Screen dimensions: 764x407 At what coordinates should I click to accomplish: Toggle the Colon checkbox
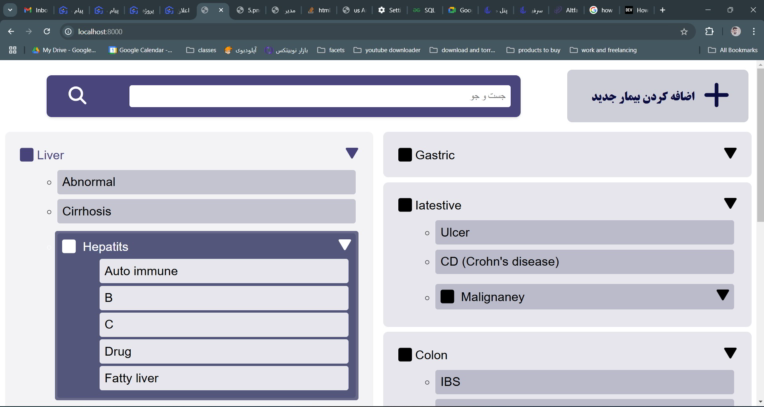click(405, 354)
